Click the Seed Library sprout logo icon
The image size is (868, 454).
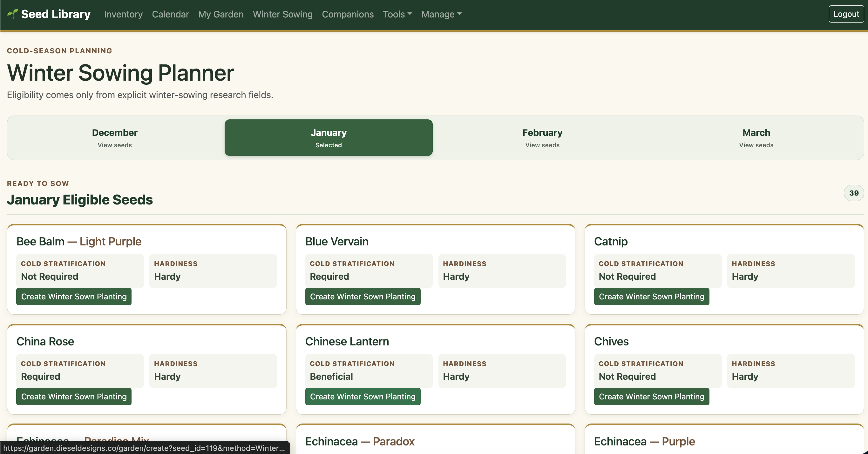tap(12, 14)
